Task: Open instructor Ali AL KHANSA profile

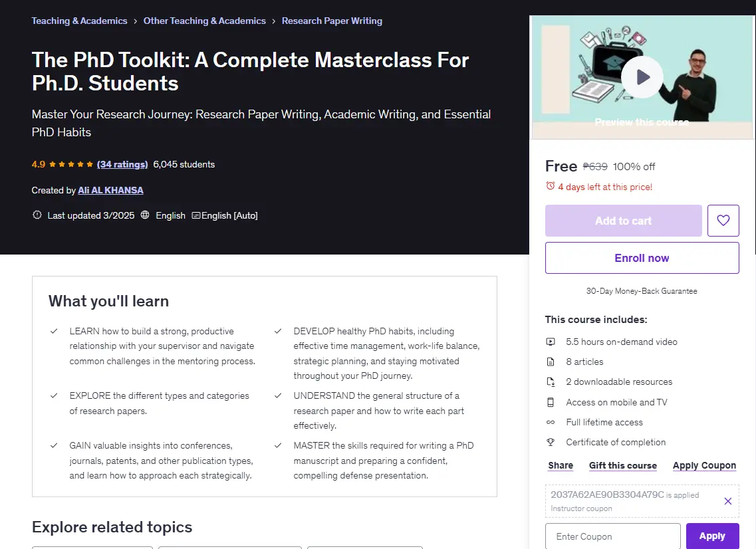Action: pyautogui.click(x=111, y=190)
